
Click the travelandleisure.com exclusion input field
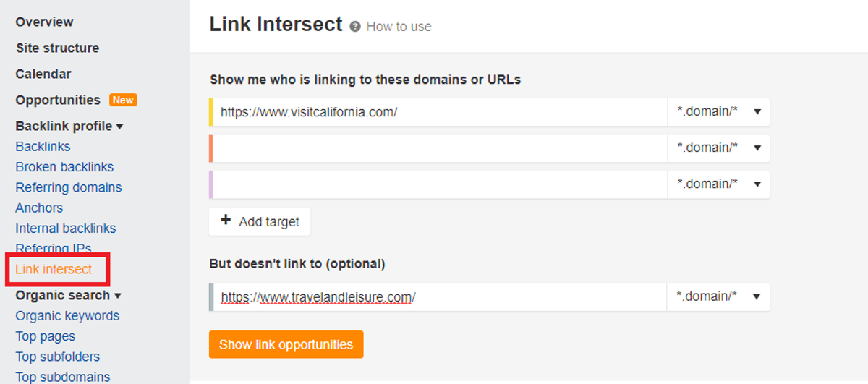point(440,296)
